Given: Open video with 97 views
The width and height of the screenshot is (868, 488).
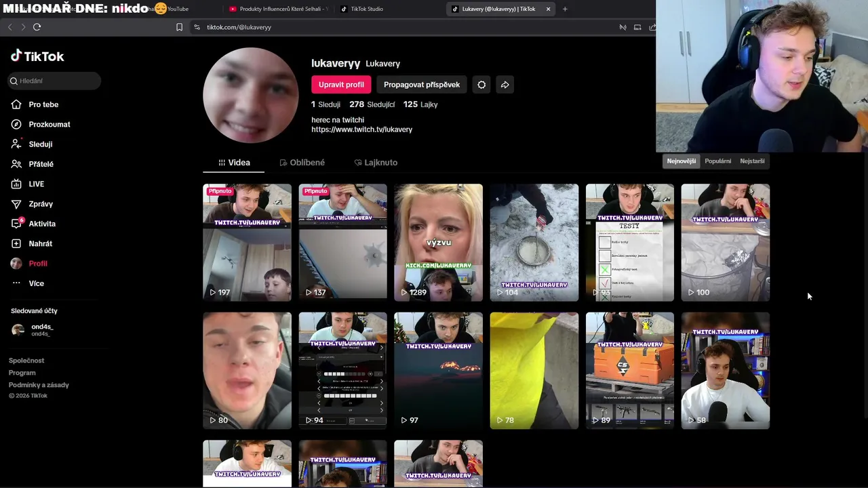Looking at the screenshot, I should click(438, 370).
